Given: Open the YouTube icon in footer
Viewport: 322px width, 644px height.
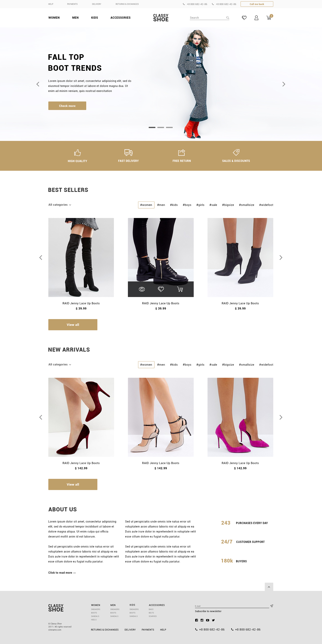Looking at the screenshot, I should coord(207,620).
